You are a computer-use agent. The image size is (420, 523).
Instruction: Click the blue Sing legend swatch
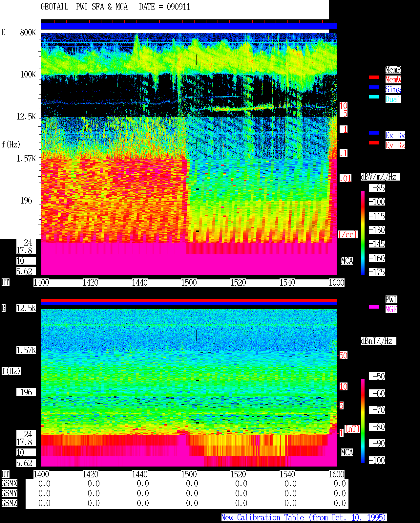374,87
